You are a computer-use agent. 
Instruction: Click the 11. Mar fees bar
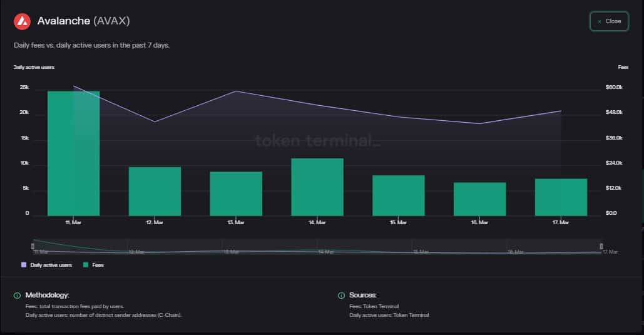click(x=73, y=153)
